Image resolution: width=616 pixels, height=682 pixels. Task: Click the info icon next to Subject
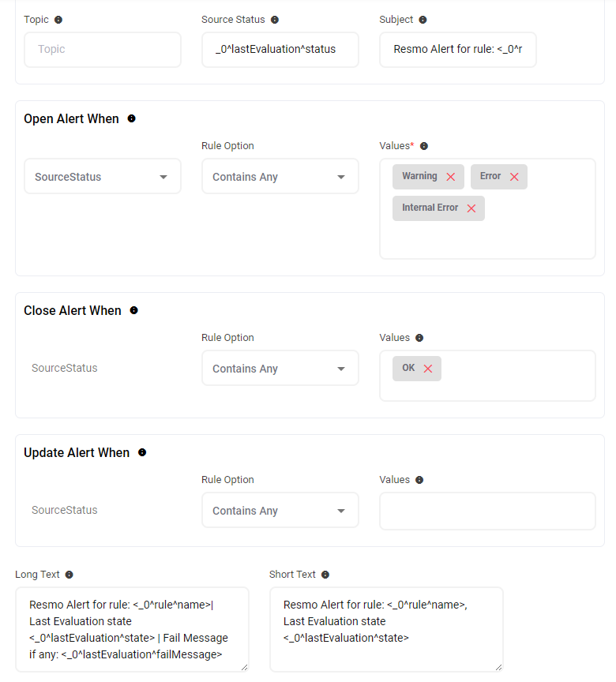click(x=423, y=20)
